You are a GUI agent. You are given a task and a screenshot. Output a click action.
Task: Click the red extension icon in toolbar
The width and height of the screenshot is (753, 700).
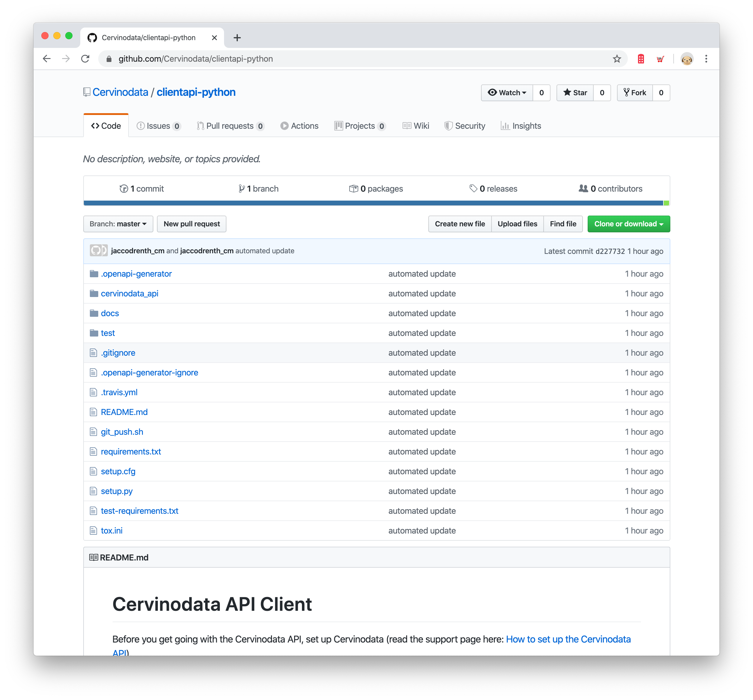(x=640, y=59)
